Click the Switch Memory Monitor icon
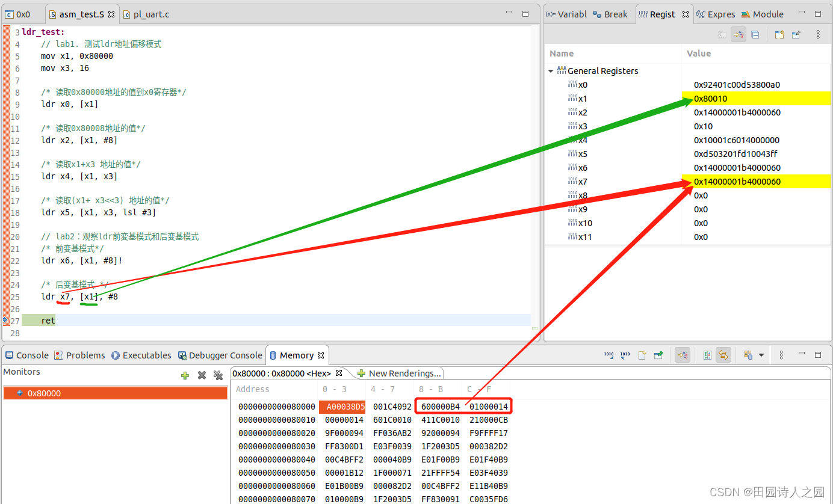Image resolution: width=833 pixels, height=504 pixels. pyautogui.click(x=748, y=355)
